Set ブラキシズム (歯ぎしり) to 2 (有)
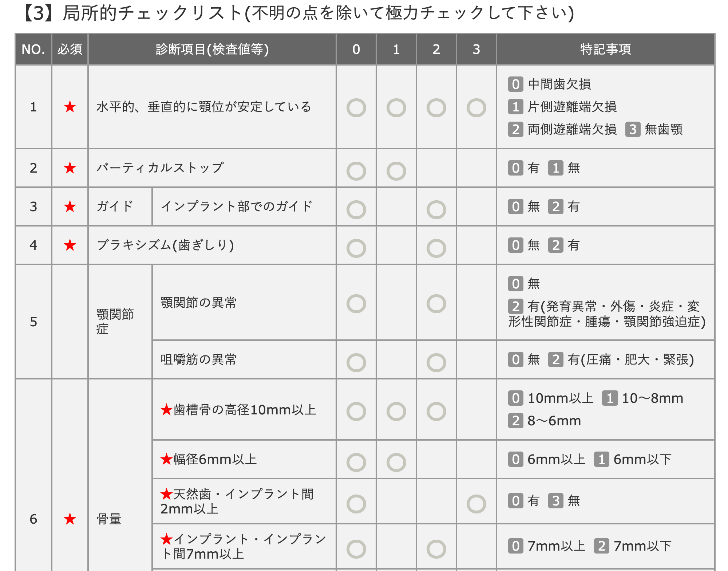 [436, 248]
